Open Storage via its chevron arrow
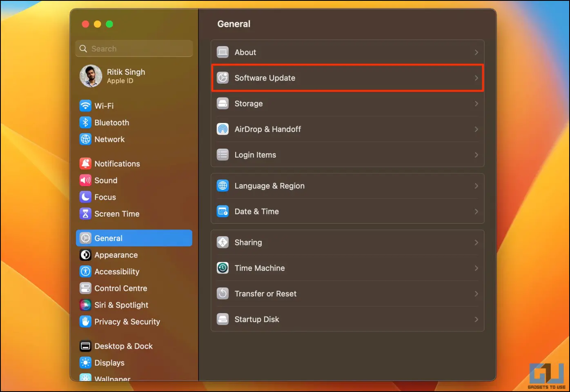This screenshot has height=392, width=570. (x=476, y=103)
